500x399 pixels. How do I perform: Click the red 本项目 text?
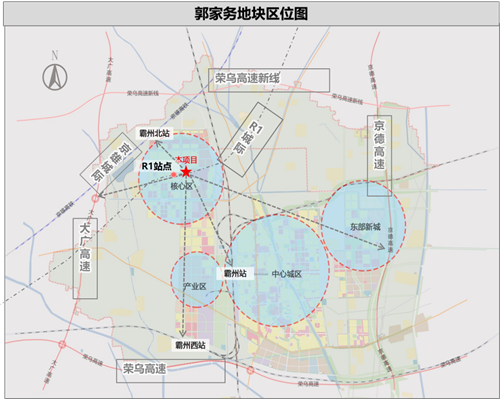pos(187,160)
